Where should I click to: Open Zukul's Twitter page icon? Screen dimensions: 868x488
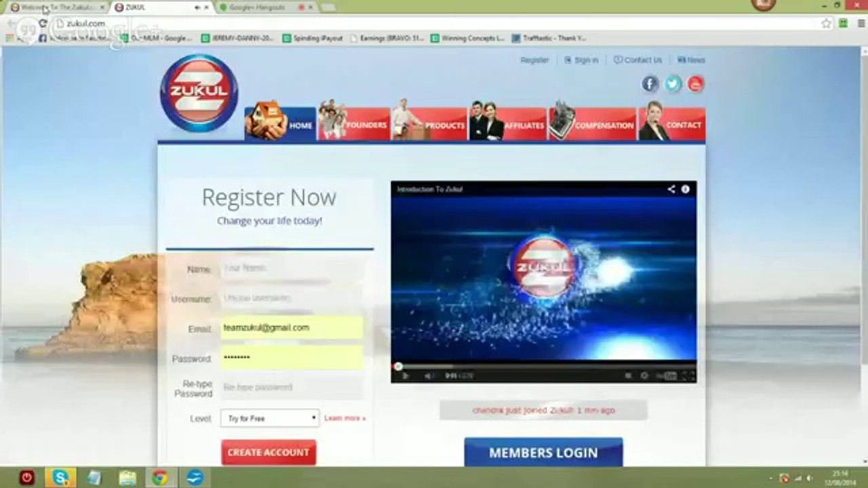[x=673, y=84]
